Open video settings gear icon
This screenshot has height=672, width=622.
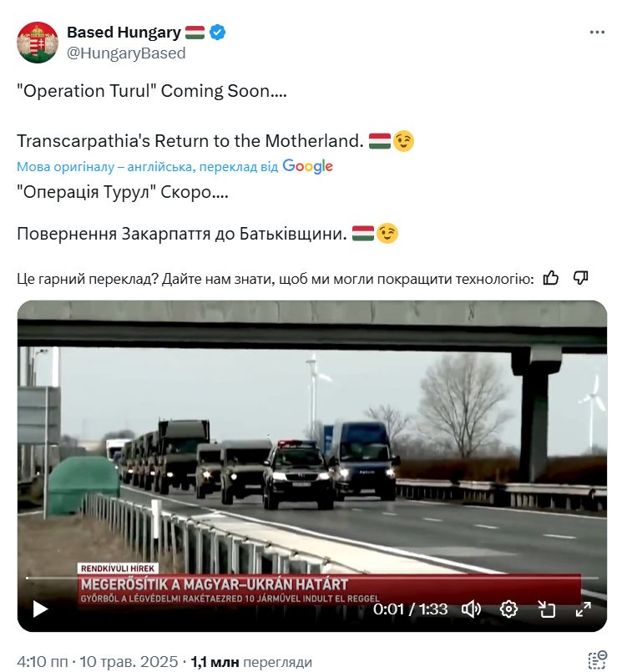click(x=508, y=609)
